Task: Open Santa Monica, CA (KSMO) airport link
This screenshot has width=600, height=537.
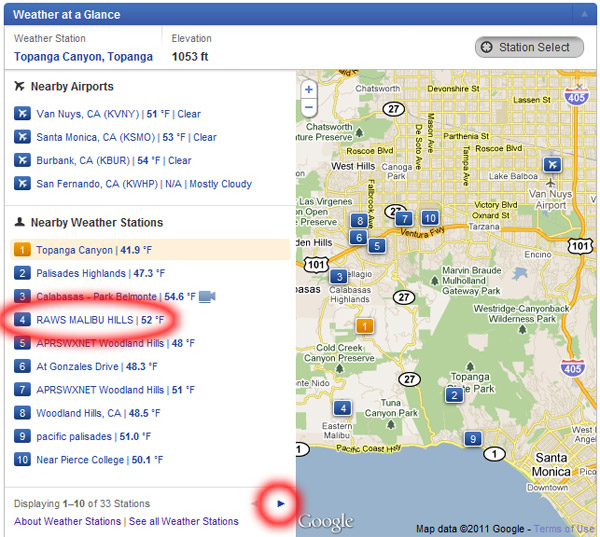Action: (126, 137)
